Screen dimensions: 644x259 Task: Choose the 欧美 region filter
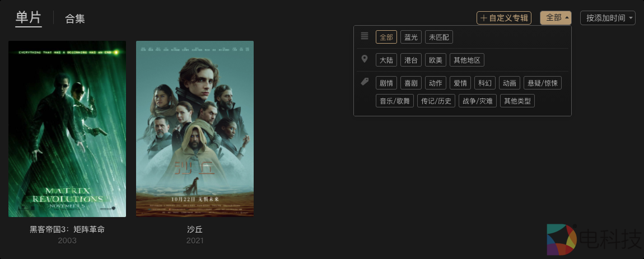435,60
